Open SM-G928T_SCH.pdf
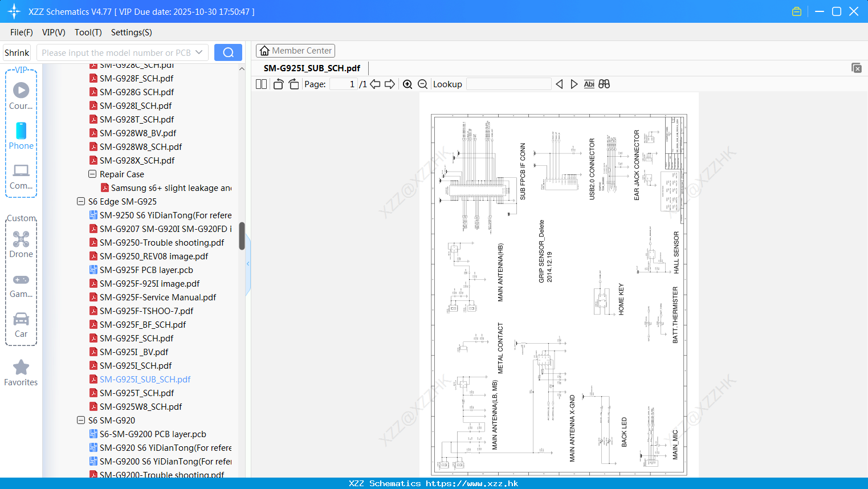 (137, 119)
